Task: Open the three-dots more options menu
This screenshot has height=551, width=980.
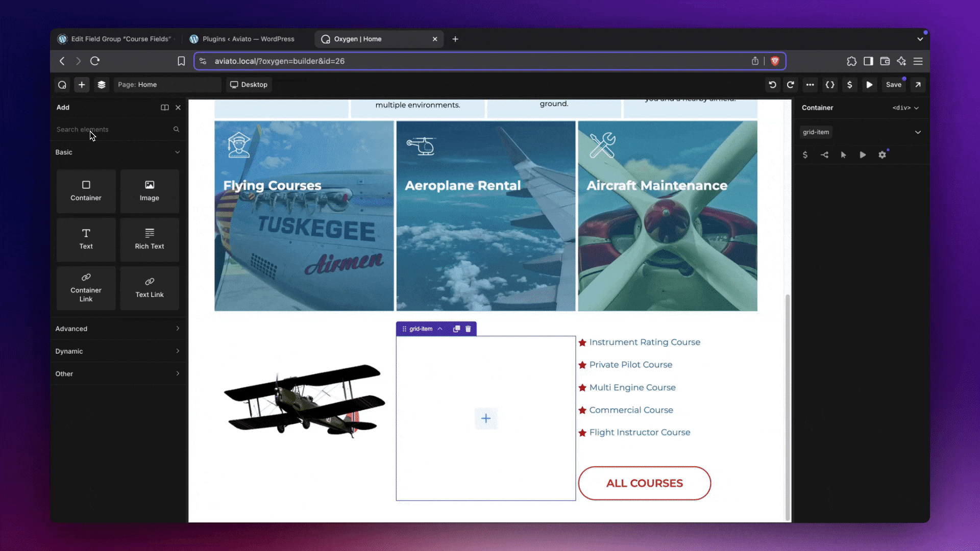Action: (x=810, y=85)
